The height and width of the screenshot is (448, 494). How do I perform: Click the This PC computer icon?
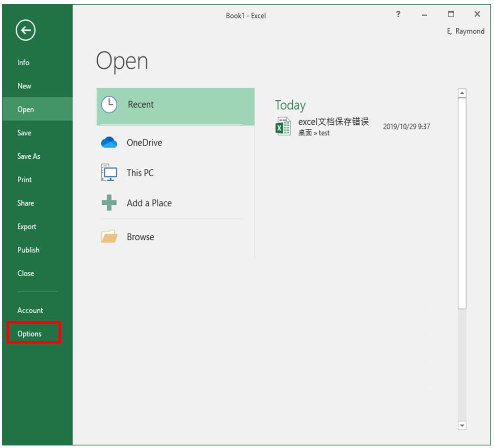tap(109, 173)
